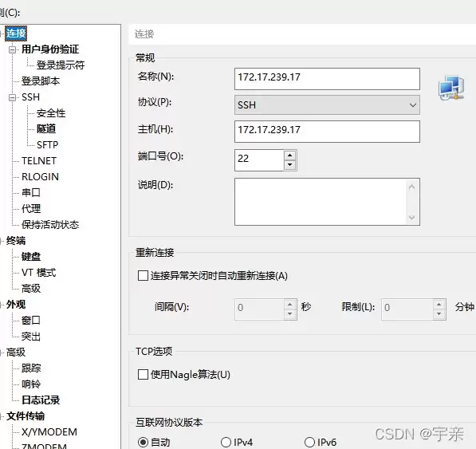Increase the 间隔 interval value

click(x=290, y=305)
